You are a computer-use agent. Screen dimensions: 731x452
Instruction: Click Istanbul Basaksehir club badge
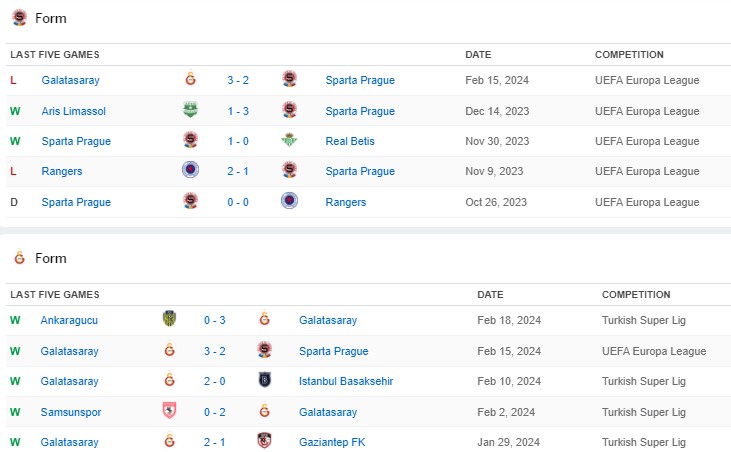pos(265,381)
